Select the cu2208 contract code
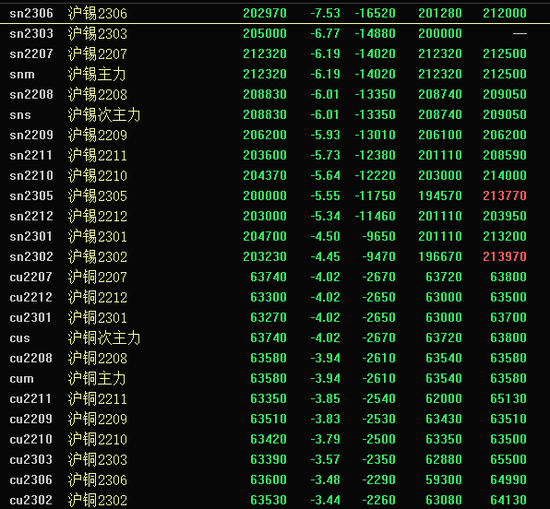Viewport: 550px width, 509px height. [x=31, y=358]
